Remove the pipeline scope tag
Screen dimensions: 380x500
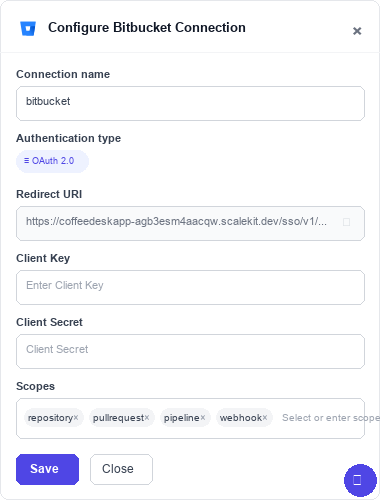[x=203, y=418]
